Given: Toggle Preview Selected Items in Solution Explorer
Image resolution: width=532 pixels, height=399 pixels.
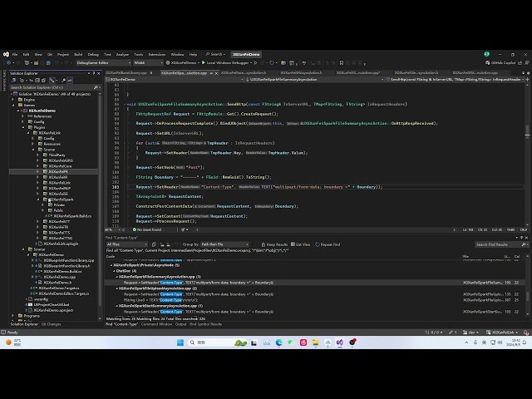Looking at the screenshot, I should coord(70,81).
